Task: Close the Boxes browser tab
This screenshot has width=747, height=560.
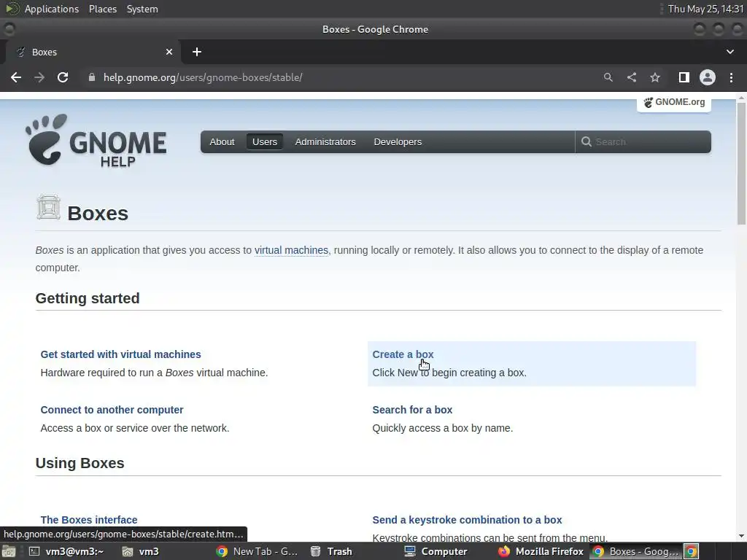Action: 169,52
